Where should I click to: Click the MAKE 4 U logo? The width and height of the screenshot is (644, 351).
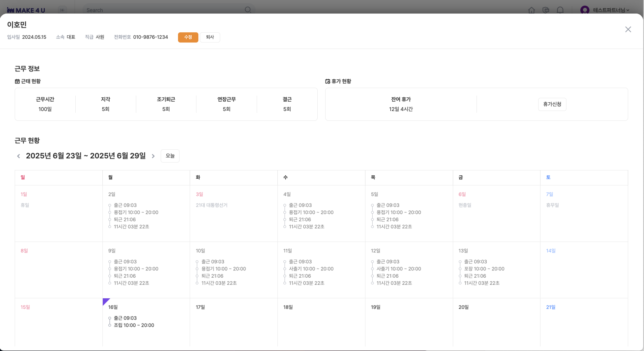(26, 10)
